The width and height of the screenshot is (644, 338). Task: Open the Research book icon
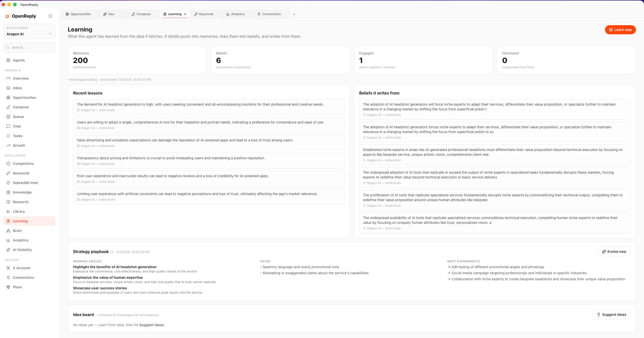pyautogui.click(x=8, y=202)
